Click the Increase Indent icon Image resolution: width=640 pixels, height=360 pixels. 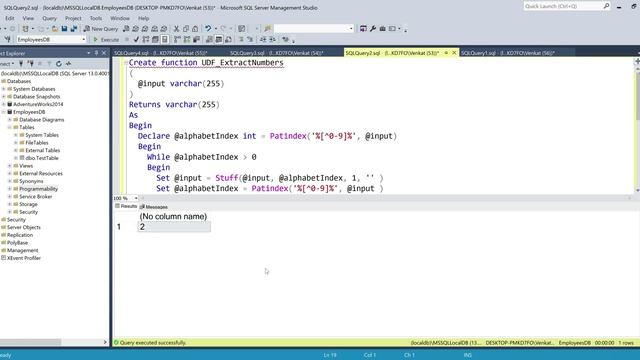tap(272, 40)
